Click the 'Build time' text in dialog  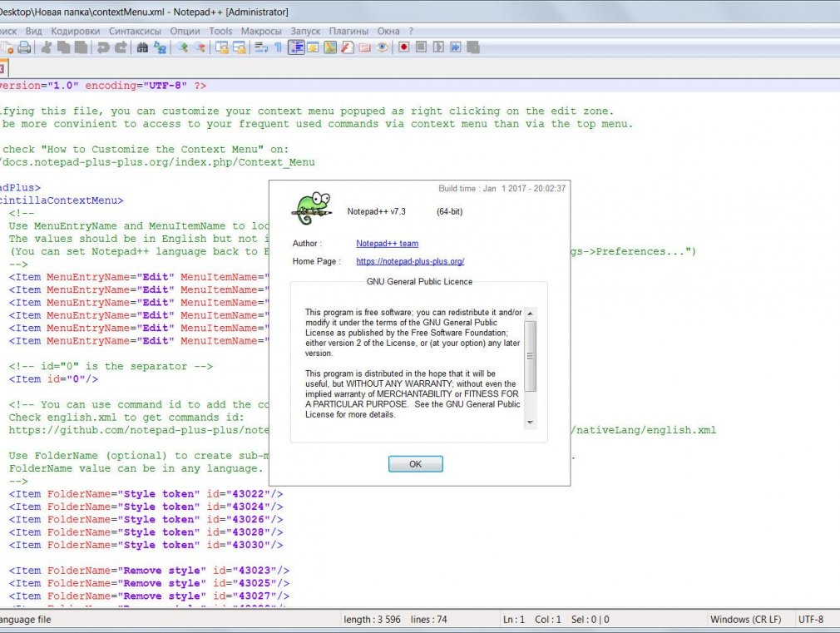[x=502, y=189]
